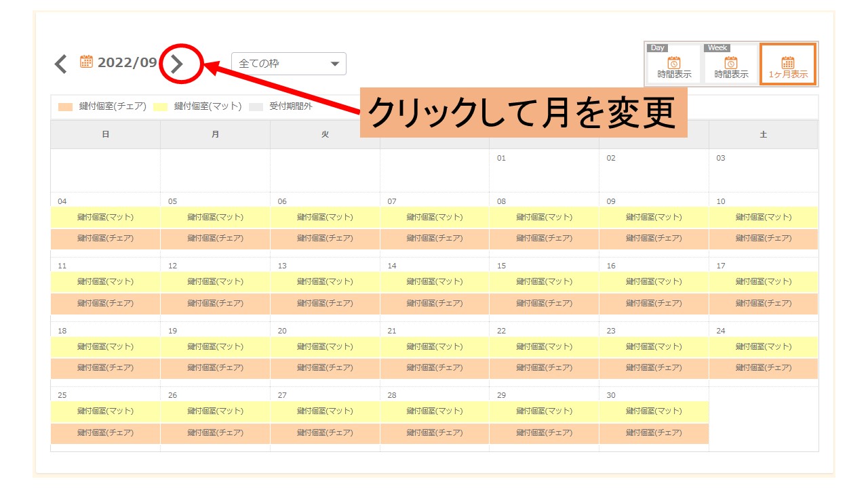Select 鍵付個室(チェア) on day 22
Image resolution: width=868 pixels, height=488 pixels.
(x=545, y=368)
